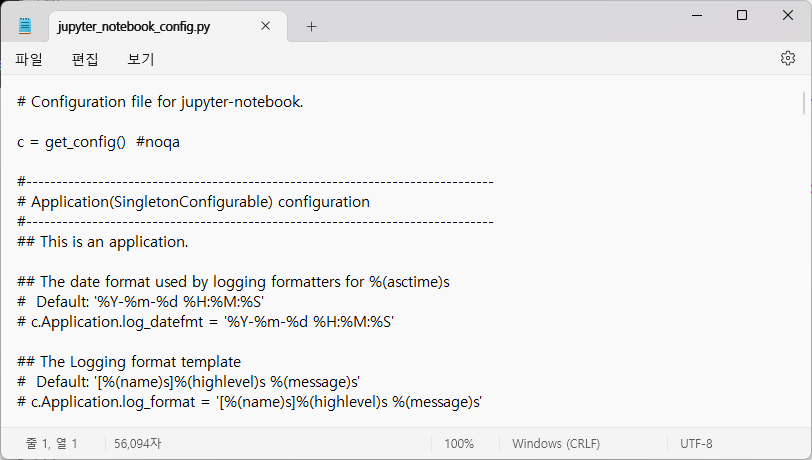
Task: Maximize the Notepad window
Action: click(x=742, y=15)
